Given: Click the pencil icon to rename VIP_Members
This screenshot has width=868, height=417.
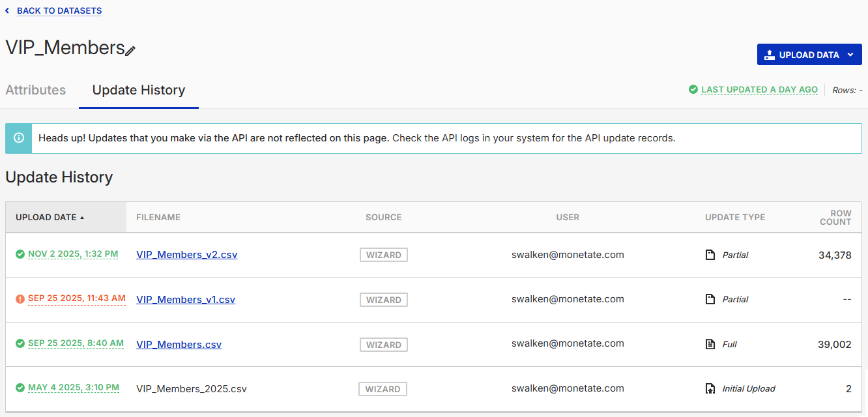Looking at the screenshot, I should [x=130, y=50].
